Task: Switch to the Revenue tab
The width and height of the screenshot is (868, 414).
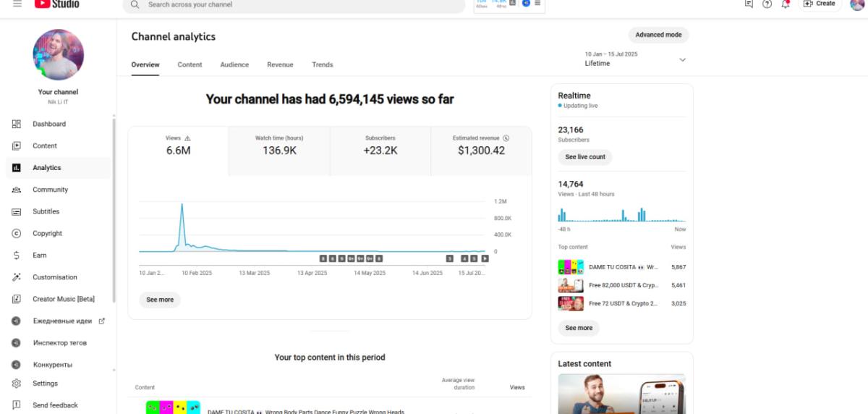Action: pos(280,64)
